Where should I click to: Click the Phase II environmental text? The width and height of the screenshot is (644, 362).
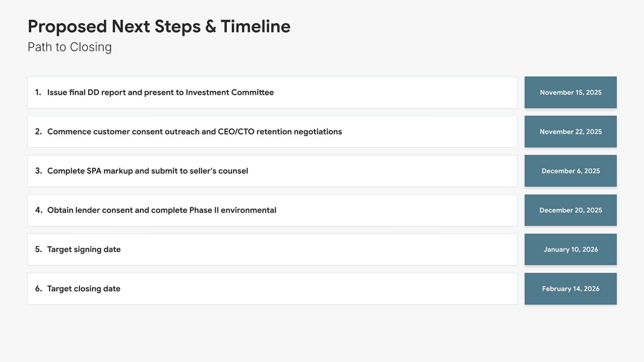(233, 210)
